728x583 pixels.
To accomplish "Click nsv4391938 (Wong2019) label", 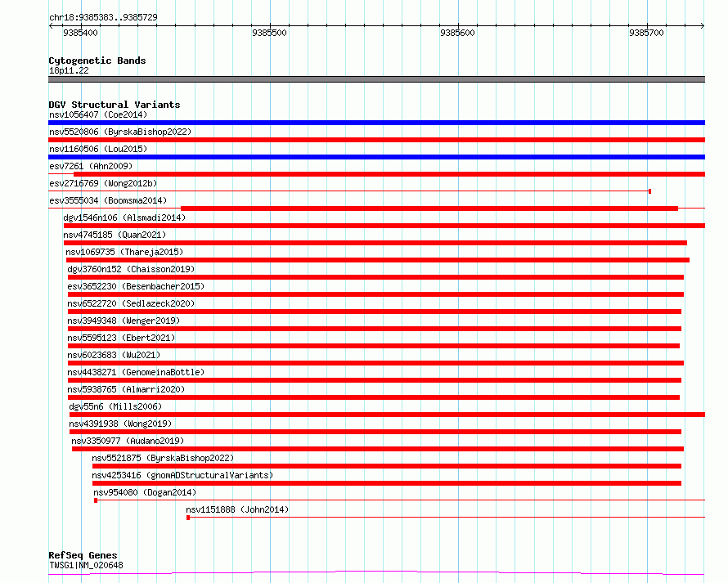I will click(120, 424).
